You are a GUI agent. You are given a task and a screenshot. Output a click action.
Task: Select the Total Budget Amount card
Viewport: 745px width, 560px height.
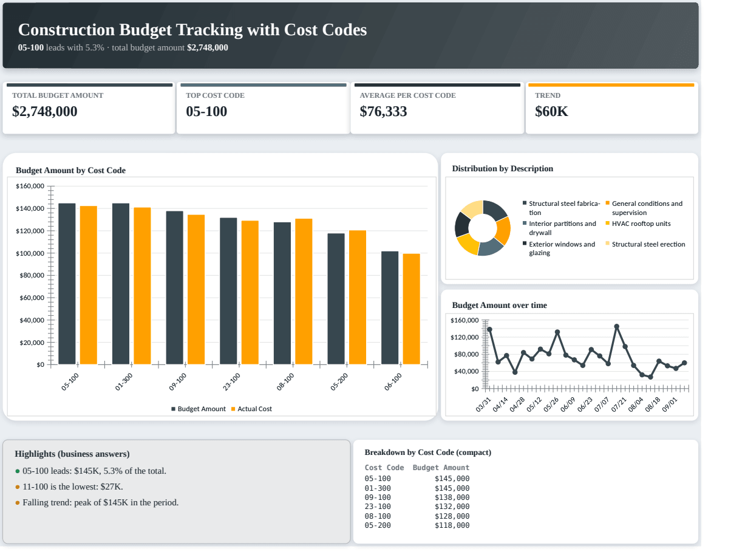coord(89,108)
